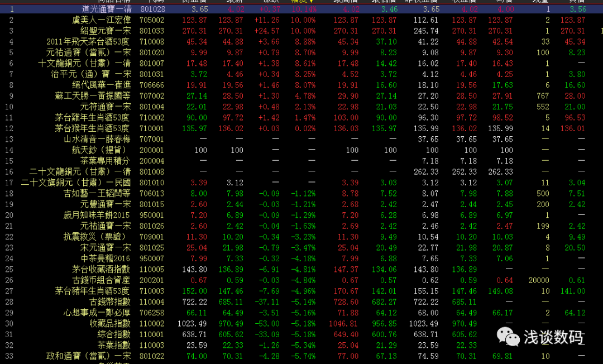Click the +24.57 change value
Image resolution: width=603 pixels, height=364 pixels.
click(x=267, y=31)
